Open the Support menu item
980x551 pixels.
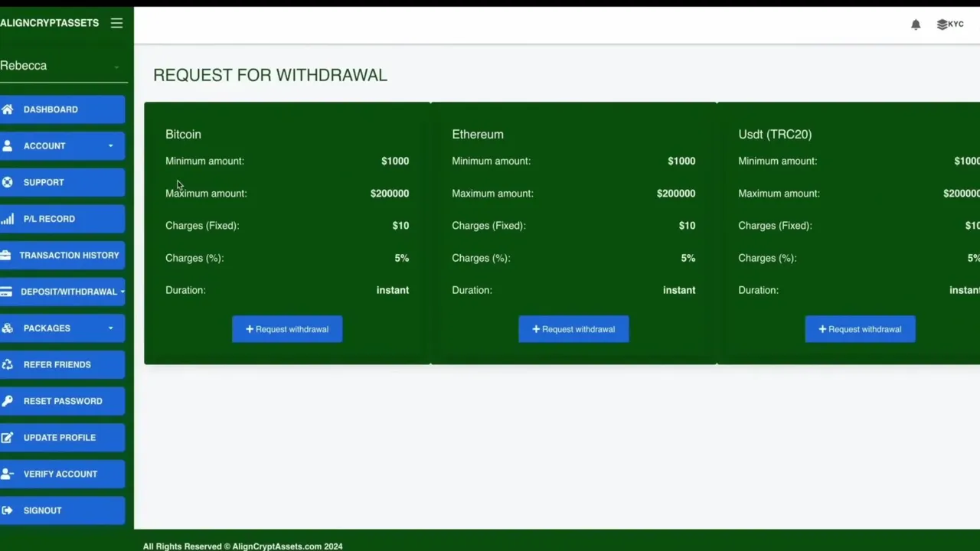[x=62, y=182]
